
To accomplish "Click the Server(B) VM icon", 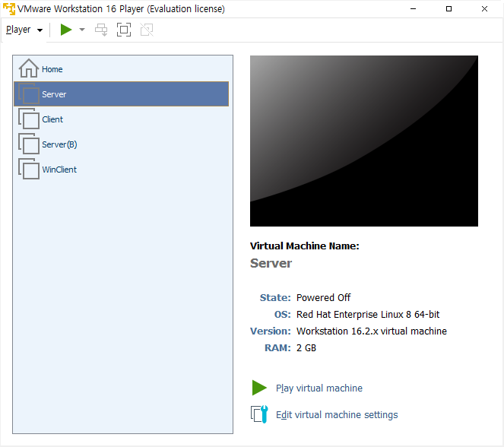I will [x=29, y=144].
